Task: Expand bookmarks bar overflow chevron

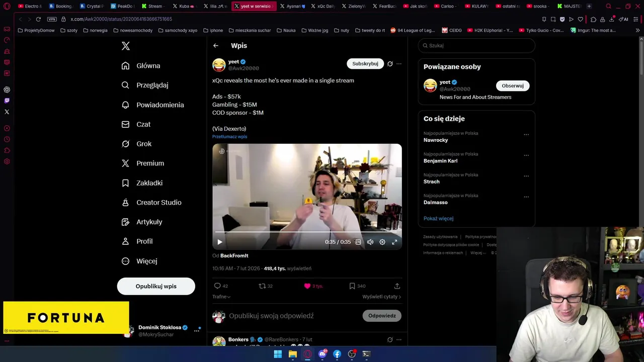Action: (638, 30)
